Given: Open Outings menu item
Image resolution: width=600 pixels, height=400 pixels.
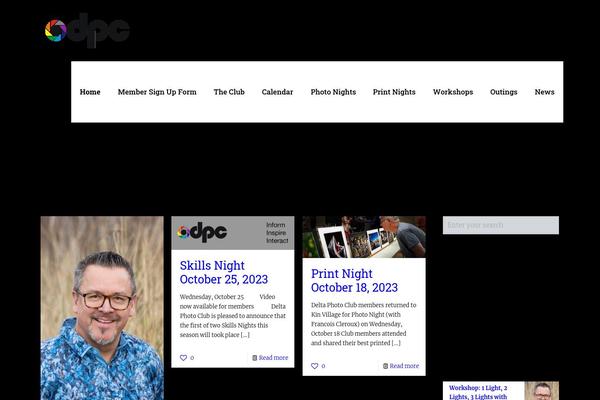Looking at the screenshot, I should [x=504, y=92].
